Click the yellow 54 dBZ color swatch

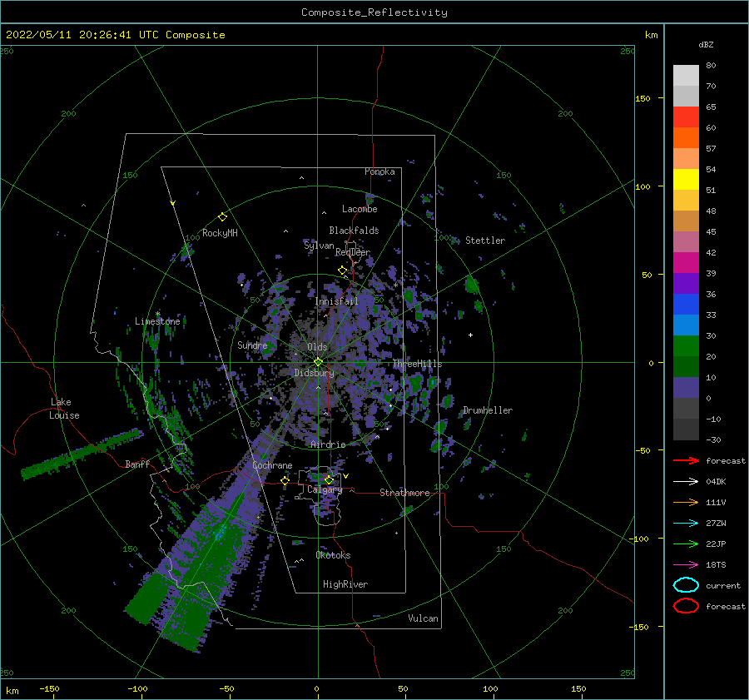pyautogui.click(x=686, y=180)
